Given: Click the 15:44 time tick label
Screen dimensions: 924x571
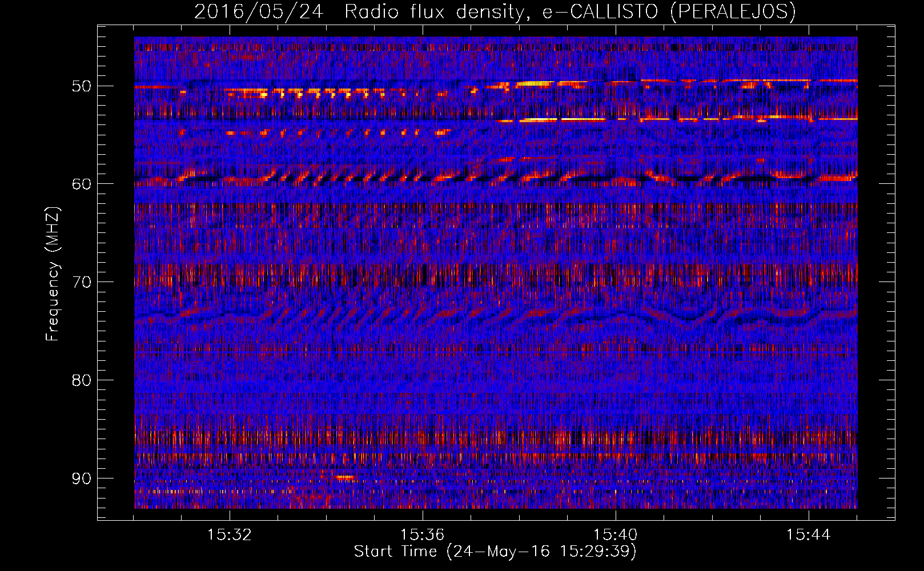Looking at the screenshot, I should pos(808,535).
